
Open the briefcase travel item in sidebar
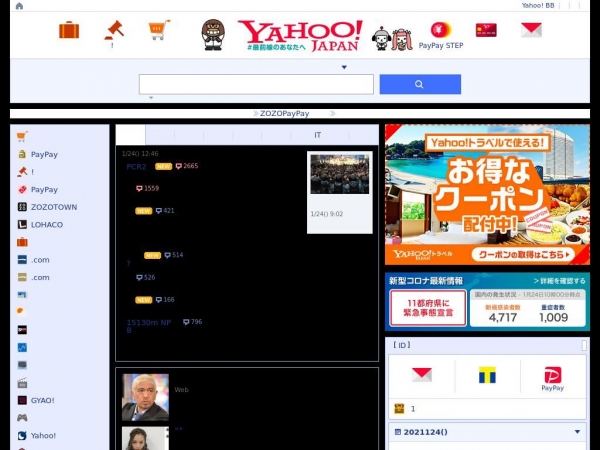coord(22,242)
